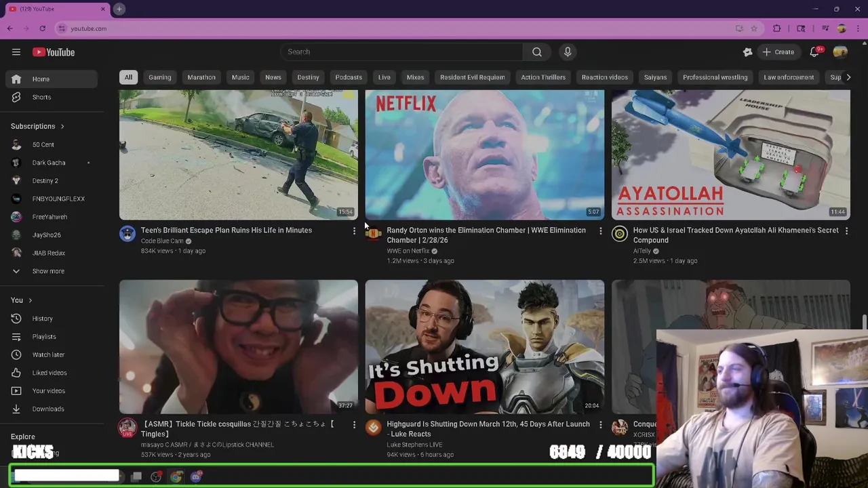Viewport: 868px width, 488px height.
Task: Open Discord from the taskbar
Action: click(x=196, y=477)
